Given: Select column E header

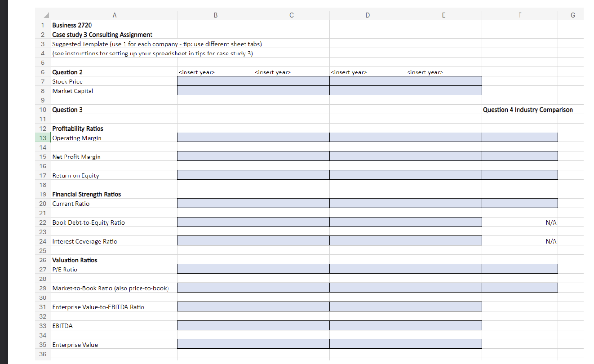Looking at the screenshot, I should pyautogui.click(x=443, y=15).
